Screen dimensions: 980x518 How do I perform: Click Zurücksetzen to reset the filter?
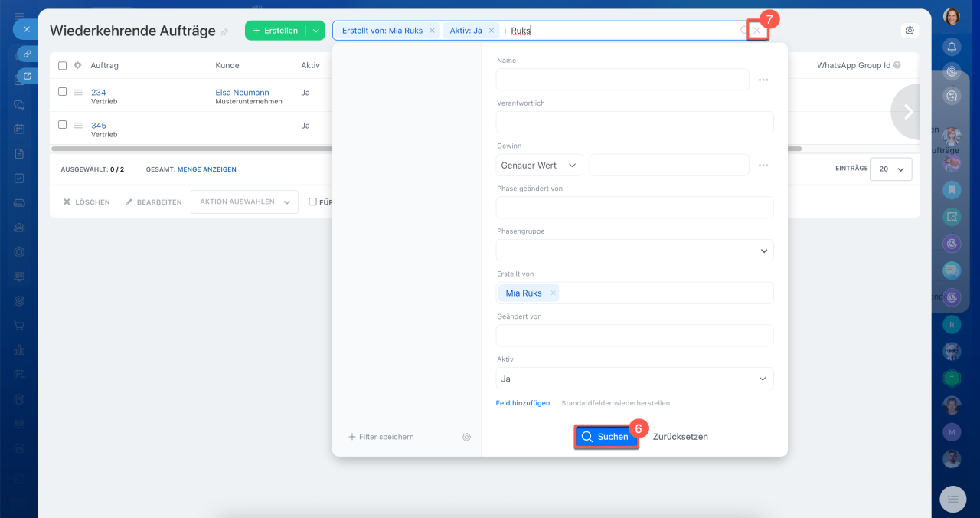pyautogui.click(x=680, y=437)
